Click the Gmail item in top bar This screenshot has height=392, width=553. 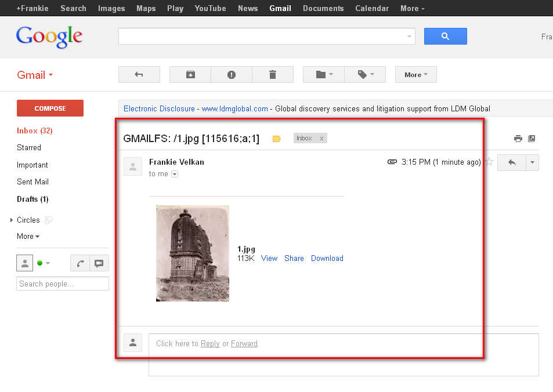(x=280, y=8)
